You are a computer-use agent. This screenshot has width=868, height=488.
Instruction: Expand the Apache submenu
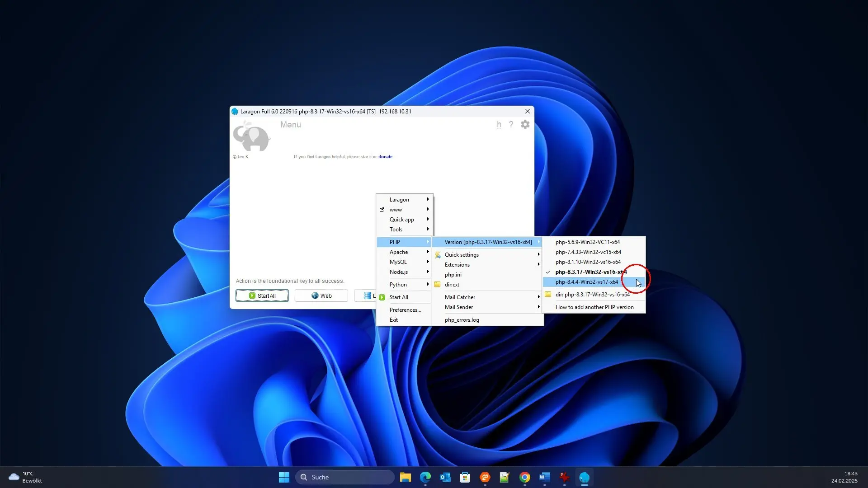404,252
